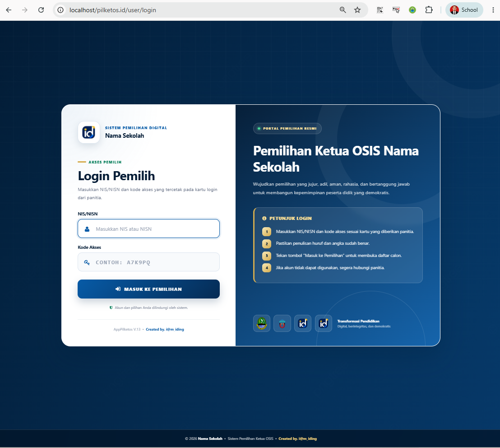Screen dimensions: 500x448
Task: Open the Created by i@m_iding link in card
Action: point(165,329)
